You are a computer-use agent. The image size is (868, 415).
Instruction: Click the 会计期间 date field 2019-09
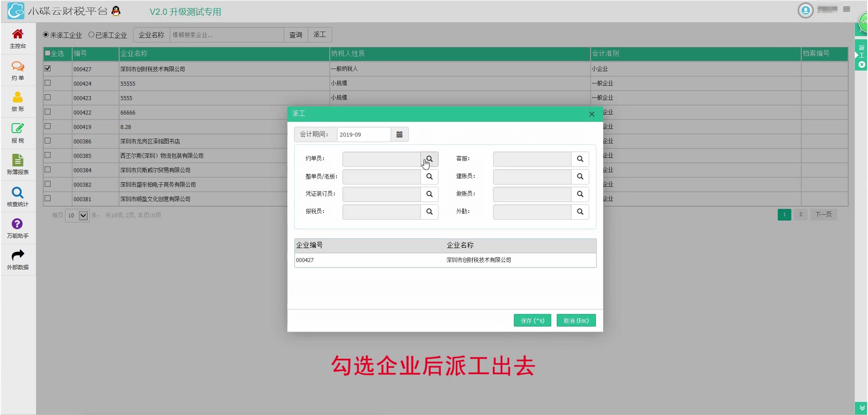pos(364,134)
